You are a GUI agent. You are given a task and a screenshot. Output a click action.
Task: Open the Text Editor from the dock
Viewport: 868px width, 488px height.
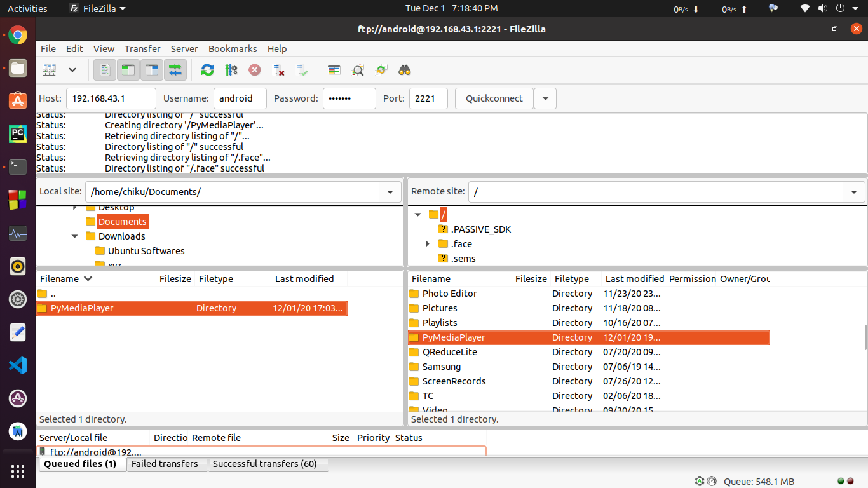(x=18, y=332)
